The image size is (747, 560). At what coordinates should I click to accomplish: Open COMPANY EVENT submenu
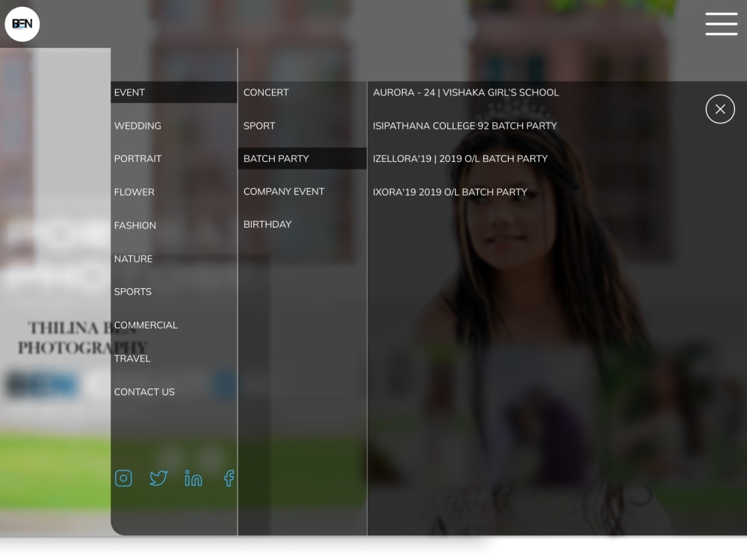click(284, 191)
